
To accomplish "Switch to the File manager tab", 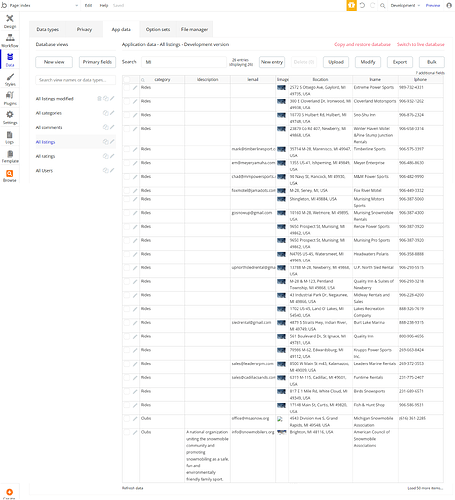I will pos(194,29).
